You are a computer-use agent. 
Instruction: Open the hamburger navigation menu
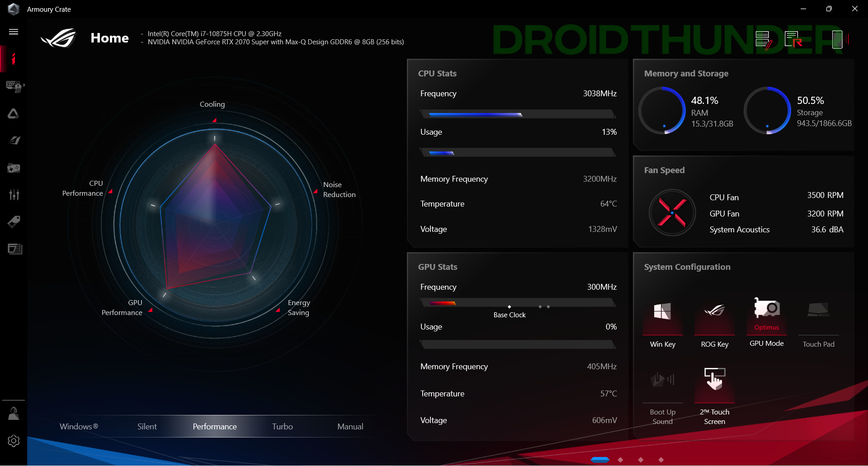click(x=14, y=32)
